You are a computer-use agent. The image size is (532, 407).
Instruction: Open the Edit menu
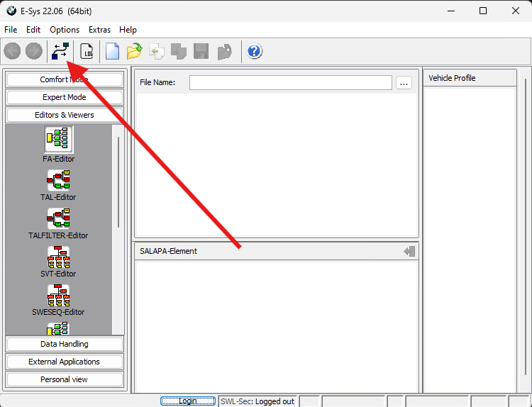coord(33,30)
